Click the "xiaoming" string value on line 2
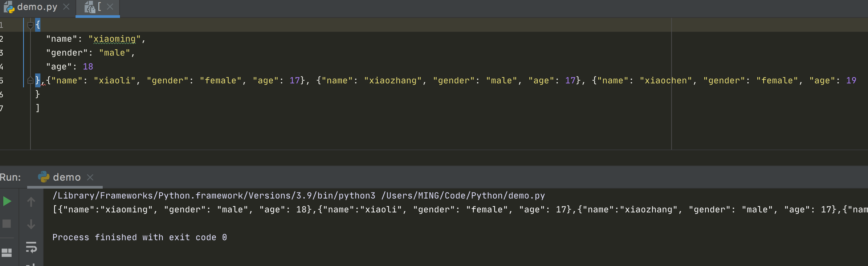This screenshot has width=868, height=266. (114, 39)
